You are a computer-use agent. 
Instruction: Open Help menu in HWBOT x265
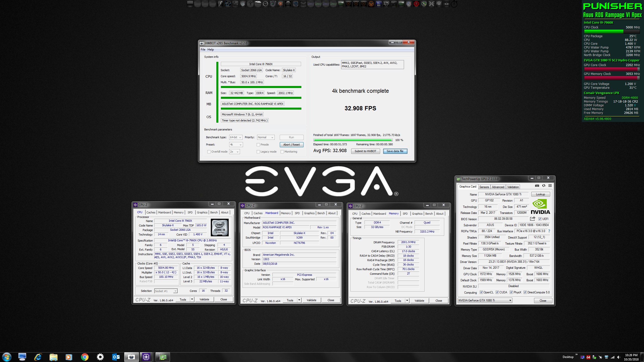[x=211, y=50]
